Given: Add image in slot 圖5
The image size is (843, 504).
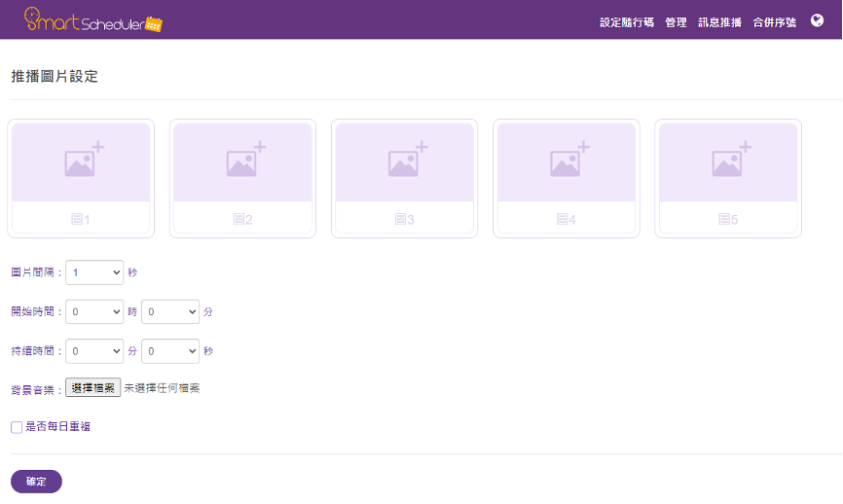Looking at the screenshot, I should 728,162.
